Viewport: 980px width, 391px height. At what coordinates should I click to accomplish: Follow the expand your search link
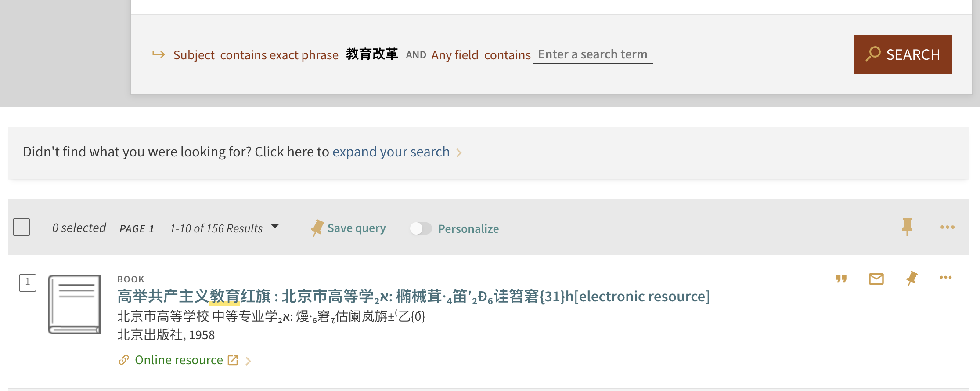[391, 152]
